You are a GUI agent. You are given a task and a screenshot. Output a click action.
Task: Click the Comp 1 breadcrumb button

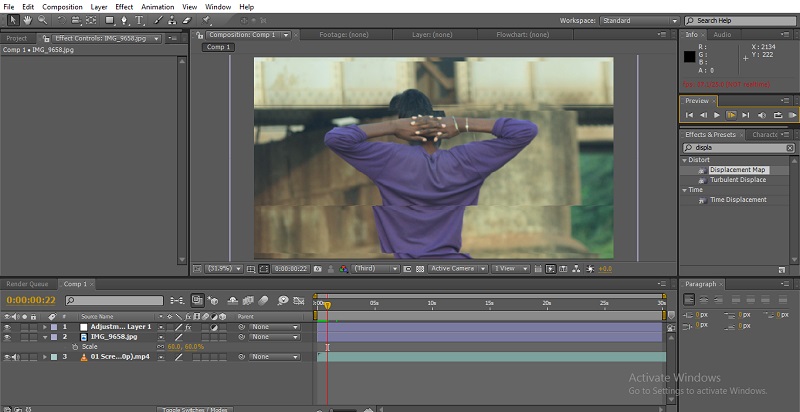pos(218,47)
